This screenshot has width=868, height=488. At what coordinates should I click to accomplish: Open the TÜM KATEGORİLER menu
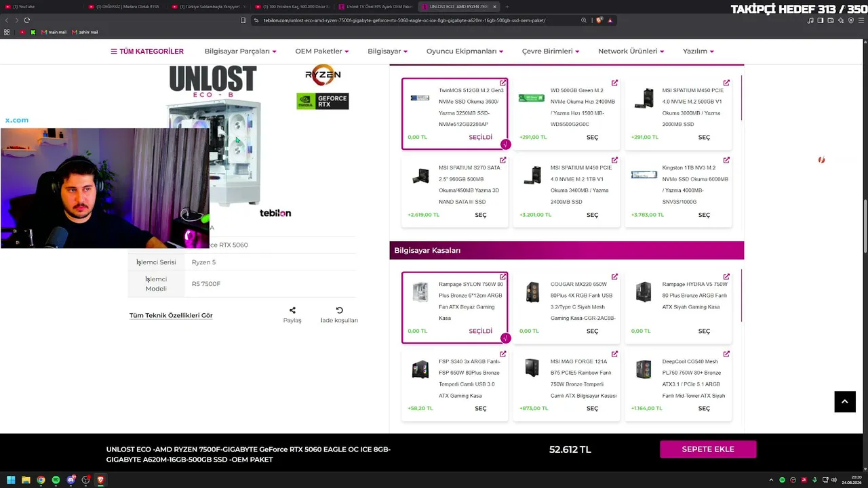coord(147,52)
